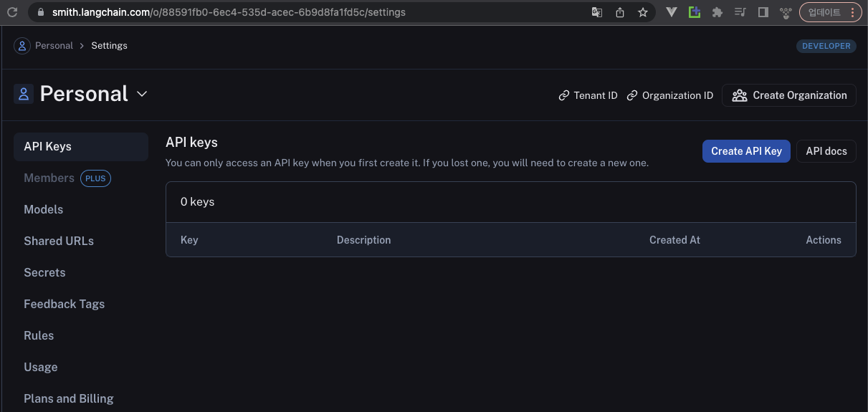Click the share page icon in address bar

click(x=620, y=12)
